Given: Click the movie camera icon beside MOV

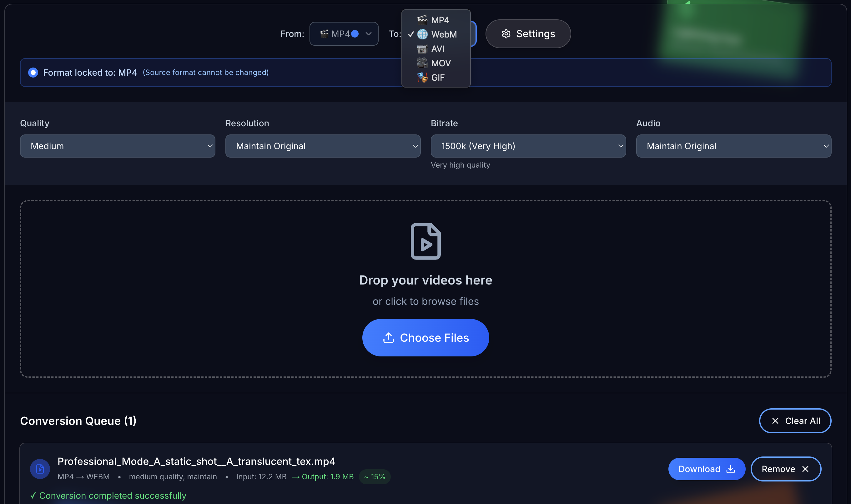Looking at the screenshot, I should coord(422,63).
